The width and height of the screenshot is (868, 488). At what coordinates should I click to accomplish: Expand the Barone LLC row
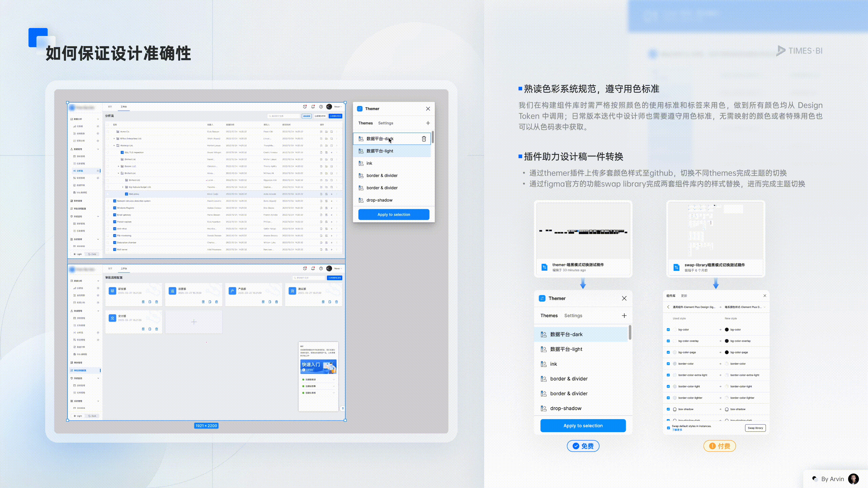(x=118, y=166)
